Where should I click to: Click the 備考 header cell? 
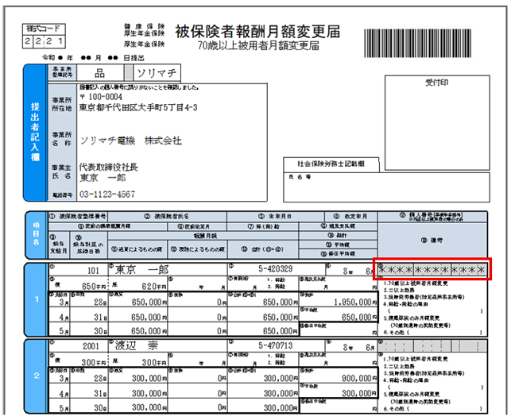pos(432,241)
